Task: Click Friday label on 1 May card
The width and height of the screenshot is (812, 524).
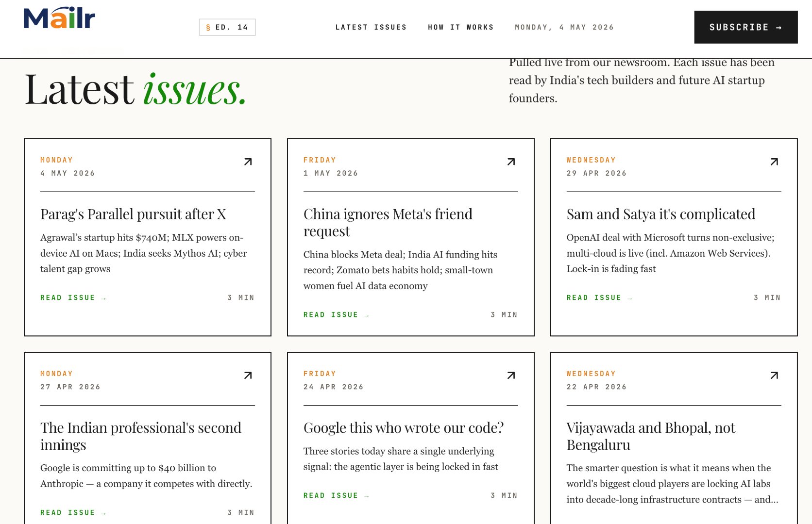Action: [320, 160]
